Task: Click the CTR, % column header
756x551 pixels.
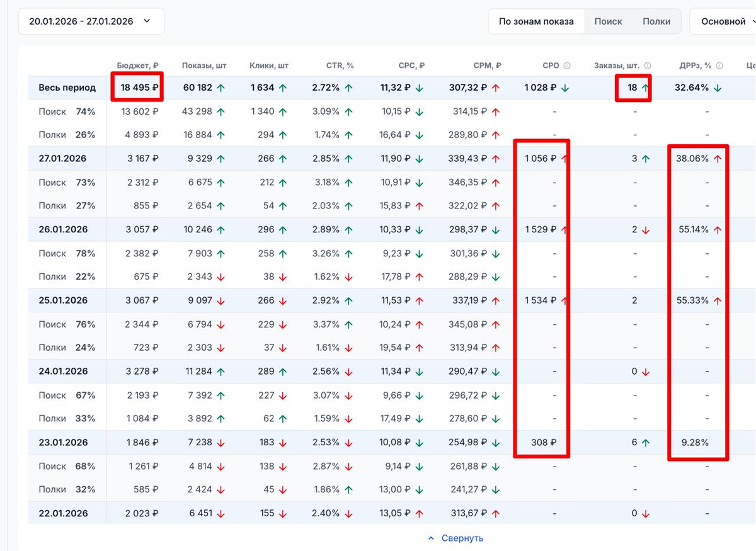Action: 340,65
